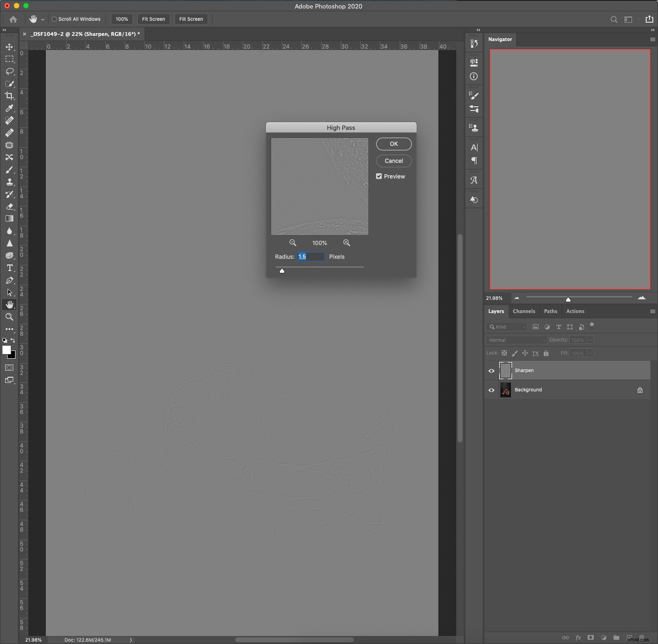Select the Zoom tool in toolbar
This screenshot has width=658, height=644.
(x=9, y=317)
